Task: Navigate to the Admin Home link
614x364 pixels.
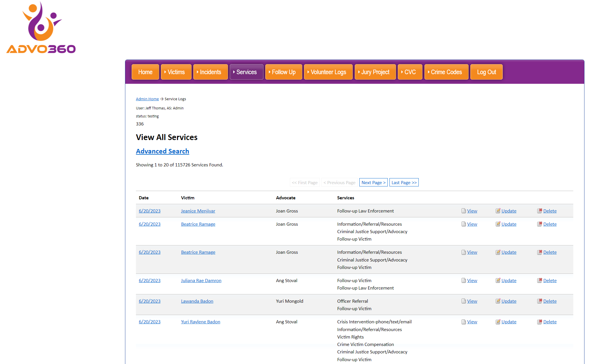Action: pos(147,99)
